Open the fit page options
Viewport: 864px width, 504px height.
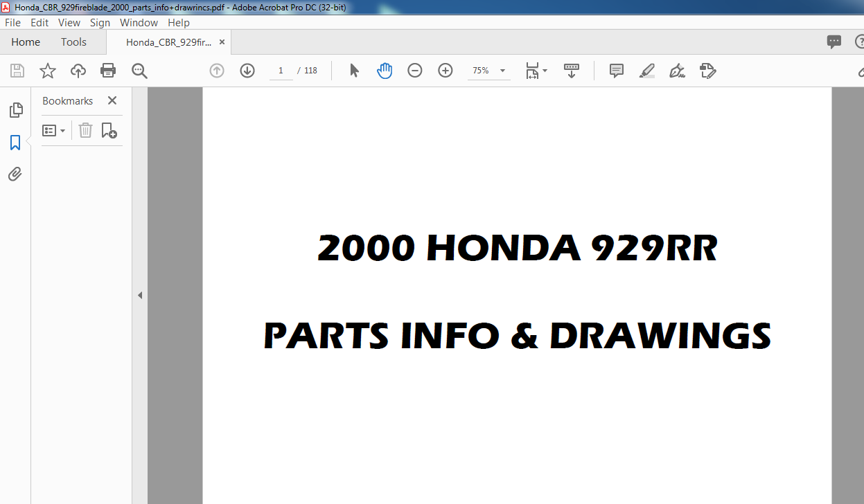tap(536, 71)
